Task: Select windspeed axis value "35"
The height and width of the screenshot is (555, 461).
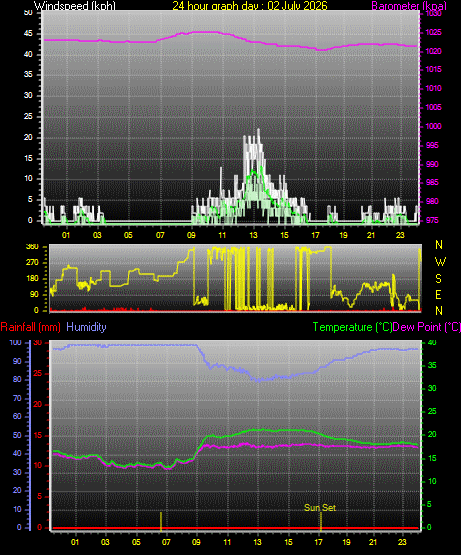Action: [x=28, y=74]
